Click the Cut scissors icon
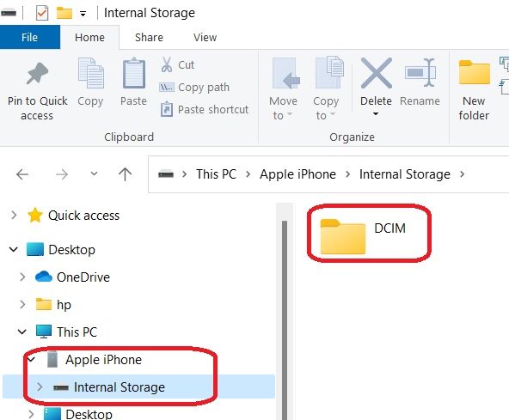Viewport: 509px width, 420px height. (x=167, y=64)
